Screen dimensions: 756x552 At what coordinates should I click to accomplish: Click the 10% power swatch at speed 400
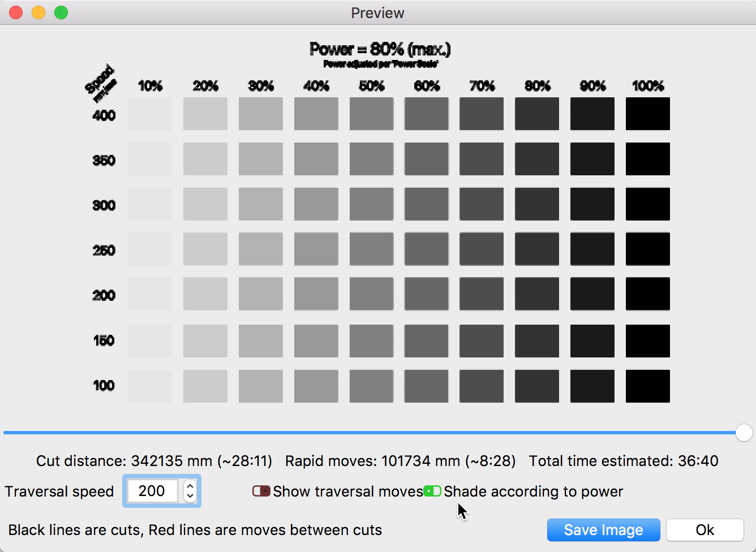[150, 114]
